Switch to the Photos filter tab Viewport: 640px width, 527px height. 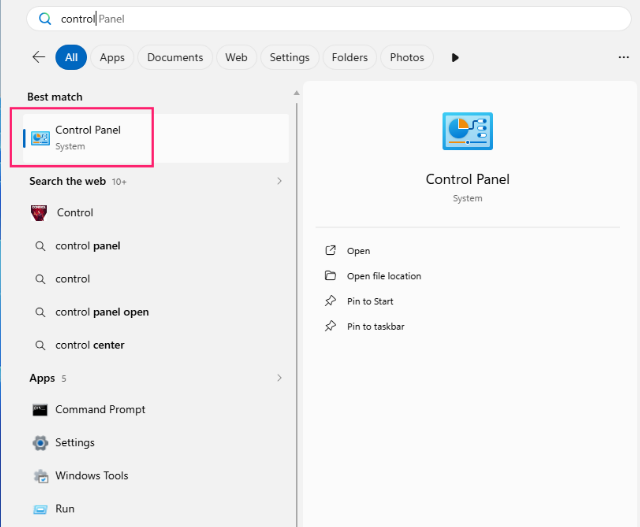coord(407,57)
